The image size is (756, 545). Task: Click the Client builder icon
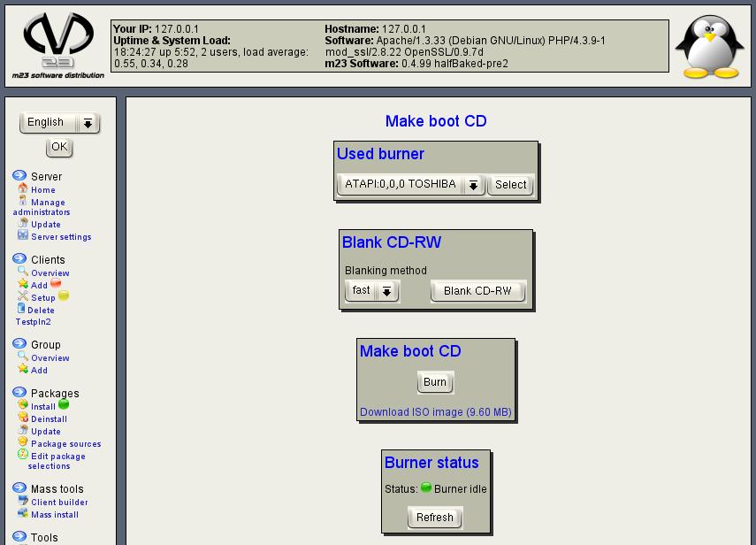[23, 501]
